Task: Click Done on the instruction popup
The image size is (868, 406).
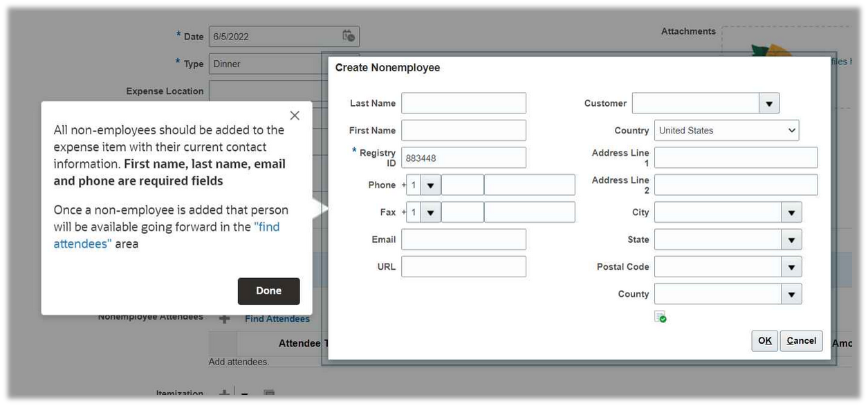Action: [268, 290]
